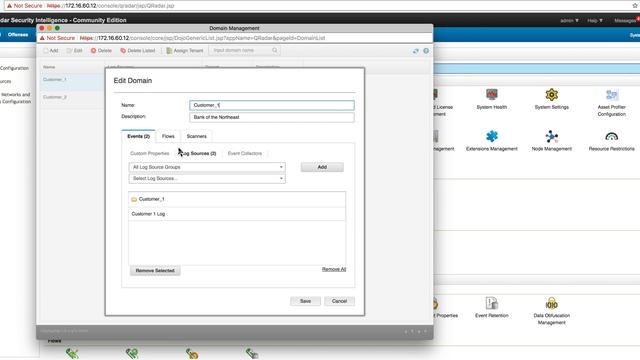640x360 pixels.
Task: Click the red Delete toolbar button
Action: (101, 51)
